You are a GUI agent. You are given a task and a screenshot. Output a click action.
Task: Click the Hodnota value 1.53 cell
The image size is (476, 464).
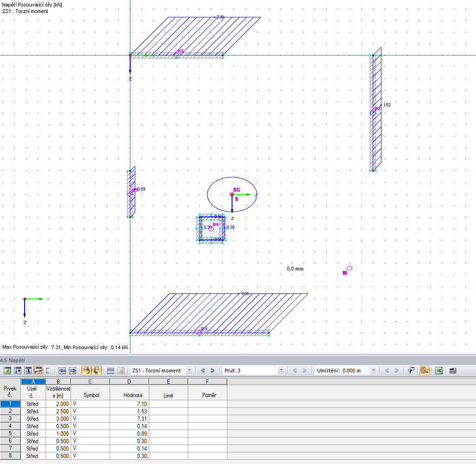tap(129, 411)
